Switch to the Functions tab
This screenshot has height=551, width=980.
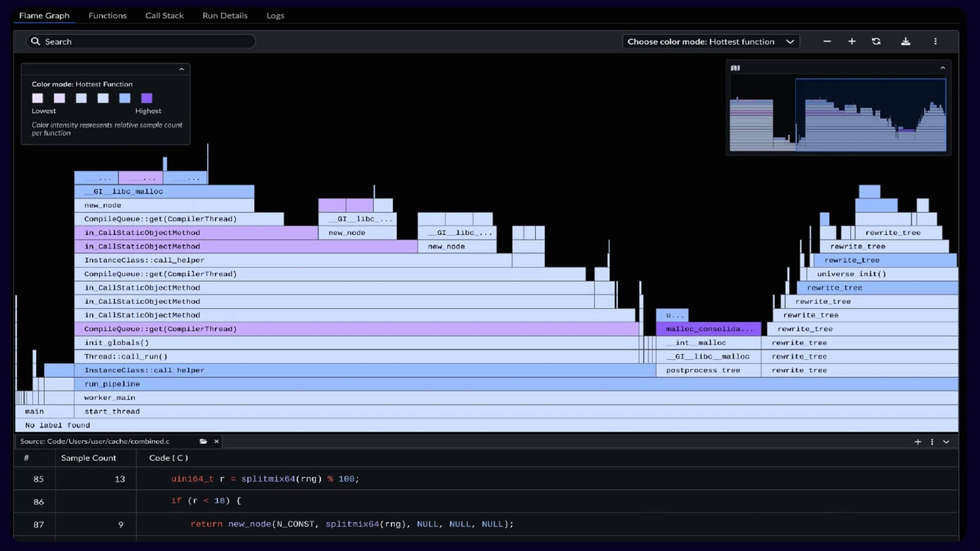(x=108, y=15)
